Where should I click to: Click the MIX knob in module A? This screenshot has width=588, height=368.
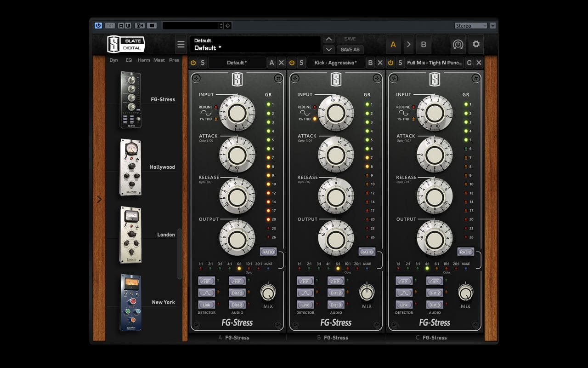(268, 292)
